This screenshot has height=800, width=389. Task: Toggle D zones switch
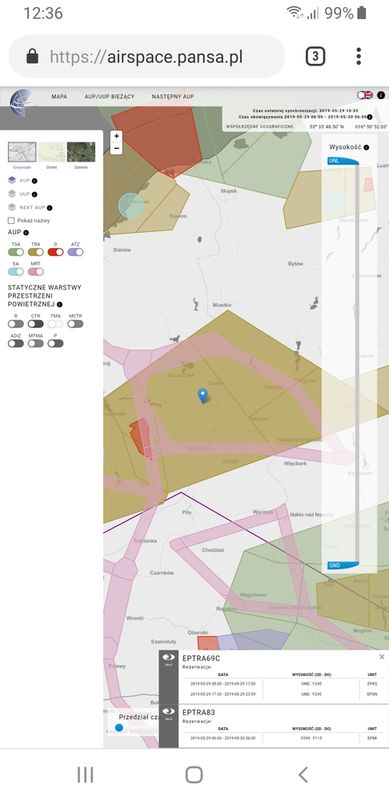point(56,252)
